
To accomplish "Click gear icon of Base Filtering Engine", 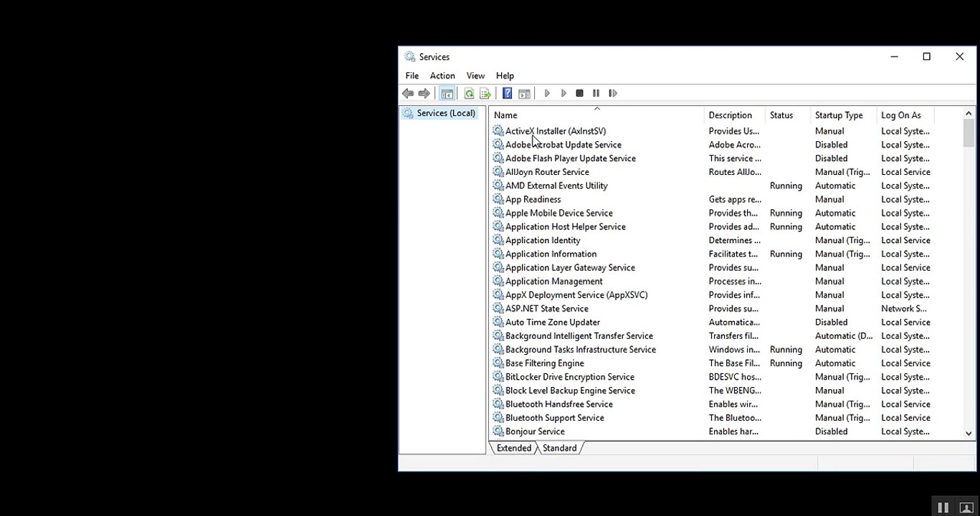I will point(498,363).
